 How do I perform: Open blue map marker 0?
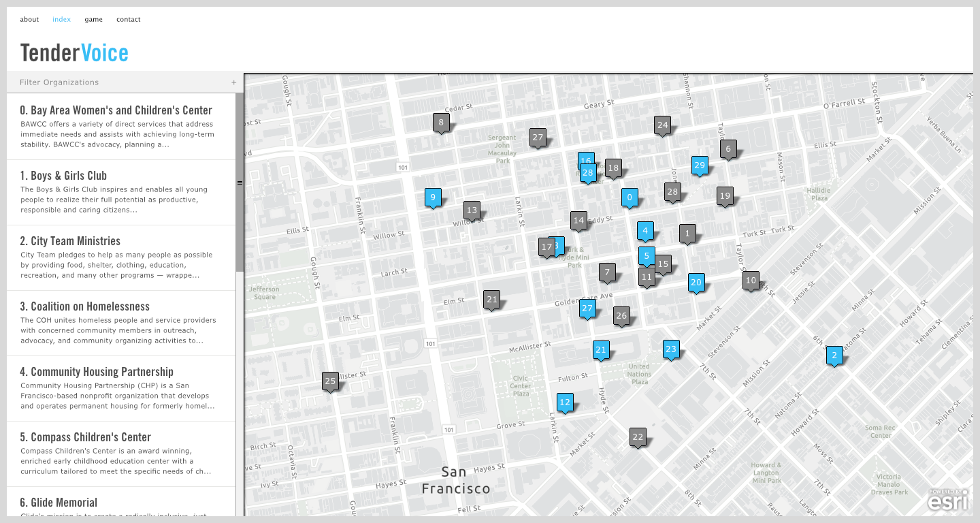coord(630,198)
